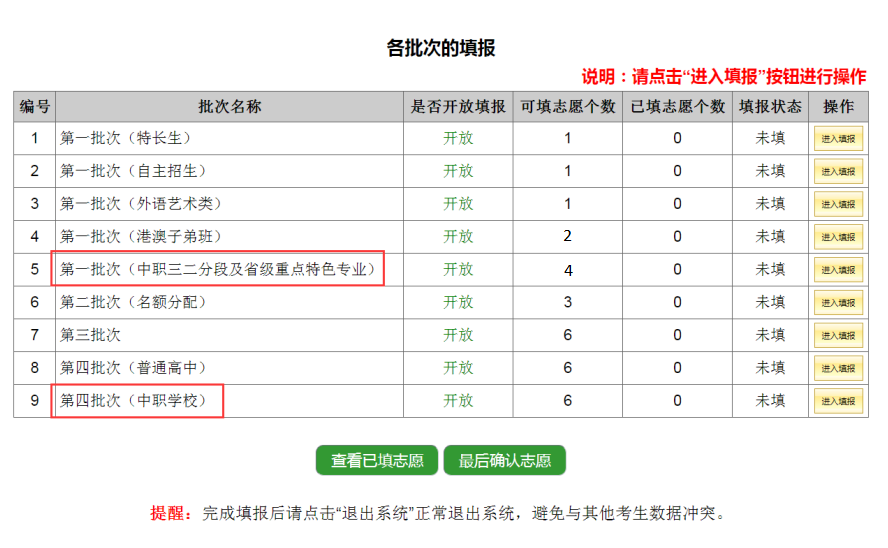Screen dimensions: 888x548
Task: Select 第一批次（中职三二分段及省级重点特色专业） text
Action: (218, 269)
